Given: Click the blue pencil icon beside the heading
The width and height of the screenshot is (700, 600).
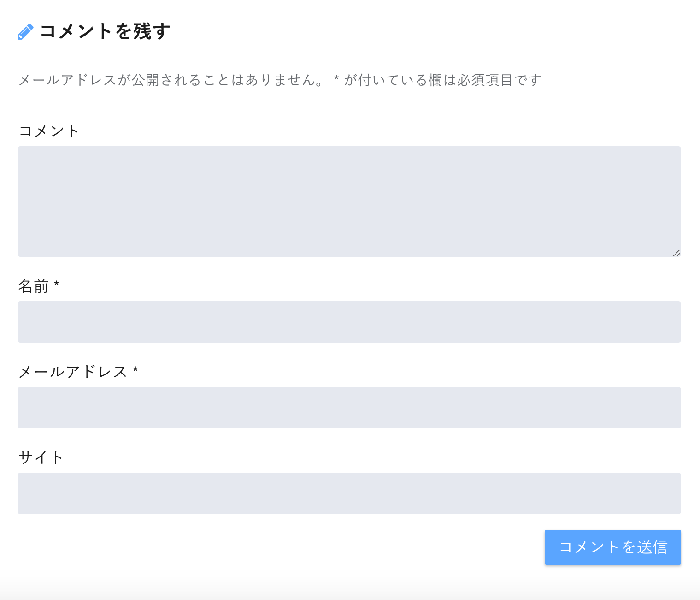Looking at the screenshot, I should tap(25, 32).
